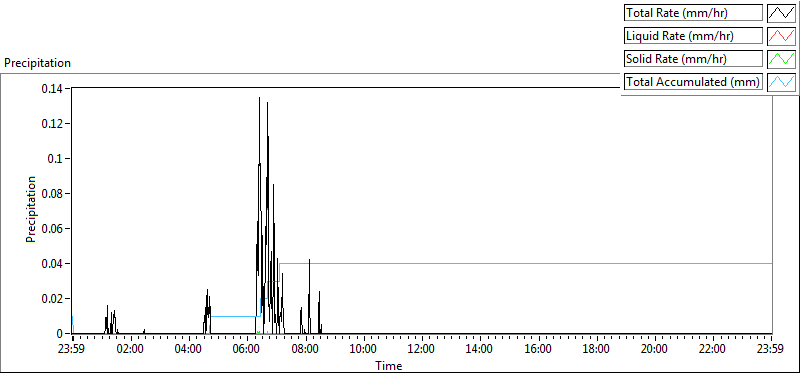Click the Total Rate black line icon
The height and width of the screenshot is (373, 800).
click(782, 13)
